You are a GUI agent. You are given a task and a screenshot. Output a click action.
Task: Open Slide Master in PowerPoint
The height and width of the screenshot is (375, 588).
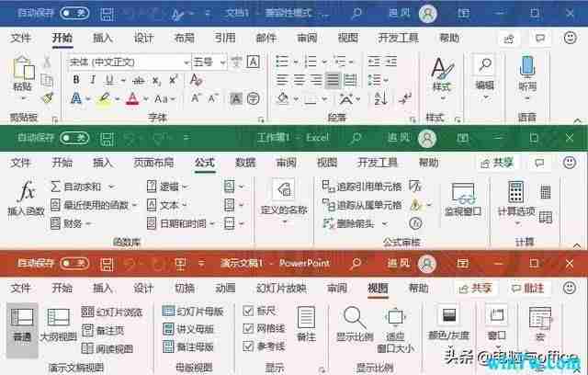tap(194, 311)
